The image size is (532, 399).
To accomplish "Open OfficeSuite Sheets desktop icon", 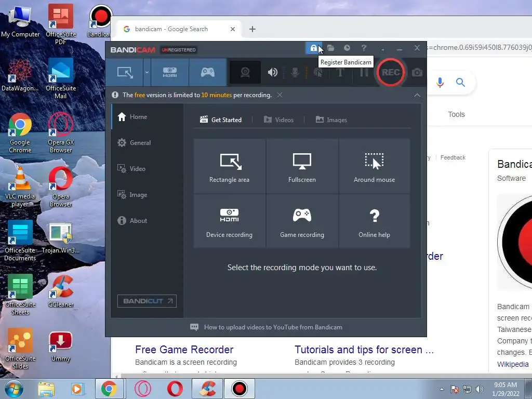I will 20,295.
